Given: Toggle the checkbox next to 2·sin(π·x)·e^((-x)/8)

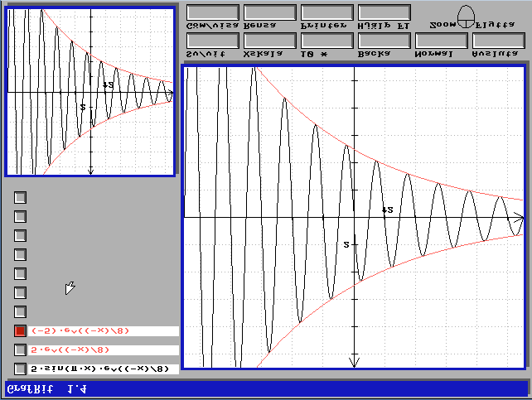Looking at the screenshot, I should (x=21, y=369).
